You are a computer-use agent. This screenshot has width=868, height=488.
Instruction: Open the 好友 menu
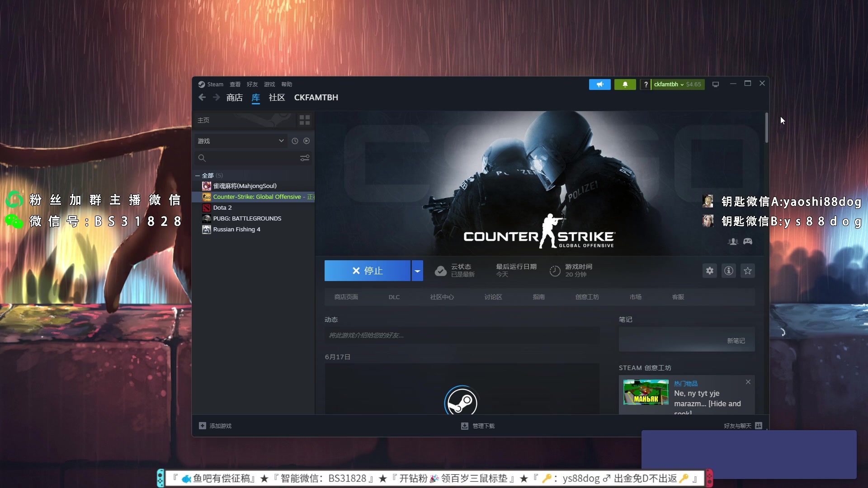coord(252,84)
